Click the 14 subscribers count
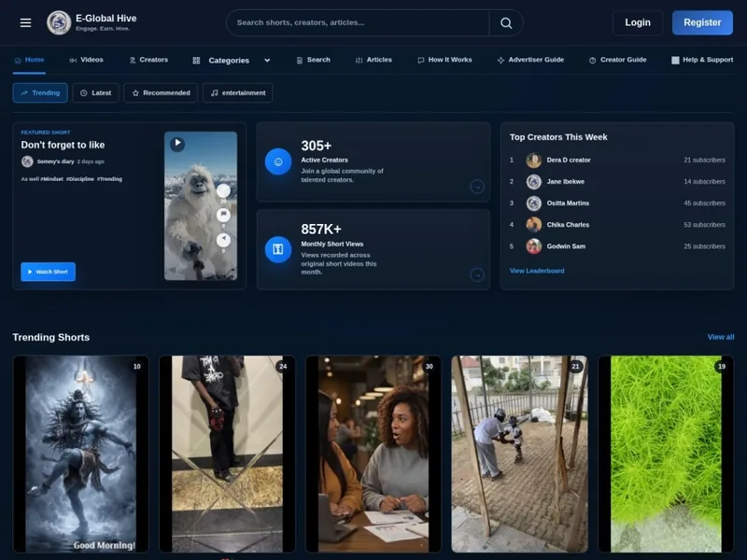Screen dimensions: 747x560 click(705, 181)
